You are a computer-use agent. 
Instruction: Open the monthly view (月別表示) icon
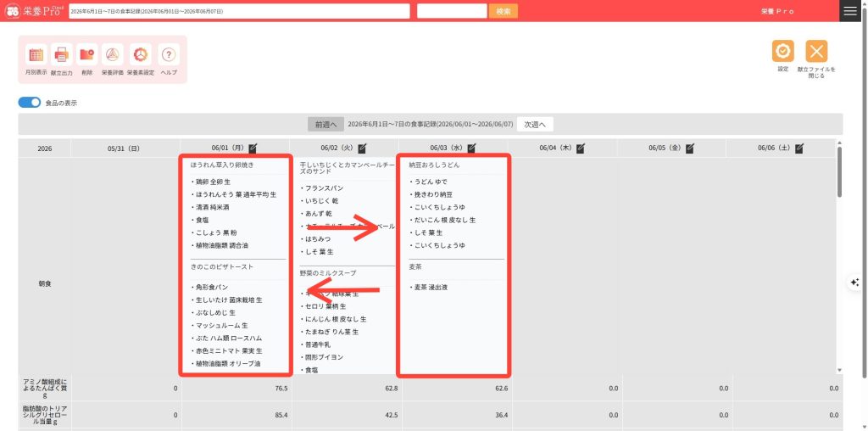[x=36, y=55]
